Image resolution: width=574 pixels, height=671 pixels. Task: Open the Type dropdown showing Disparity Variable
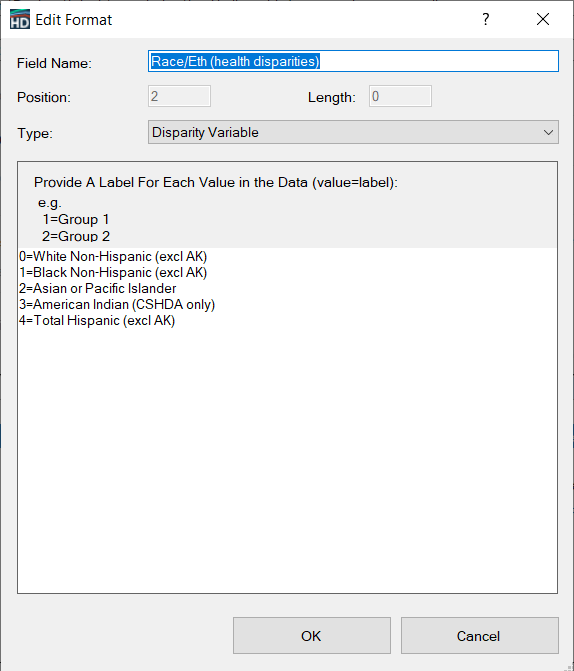pos(353,132)
